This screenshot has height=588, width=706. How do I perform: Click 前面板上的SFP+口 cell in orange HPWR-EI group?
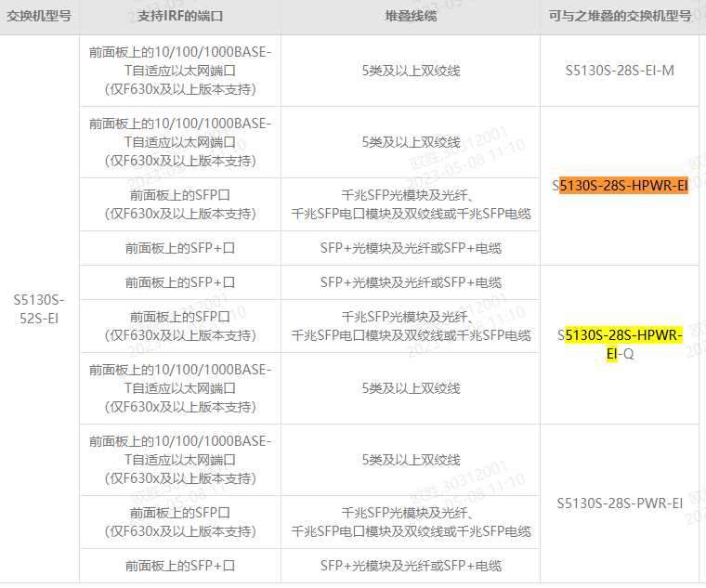[180, 248]
